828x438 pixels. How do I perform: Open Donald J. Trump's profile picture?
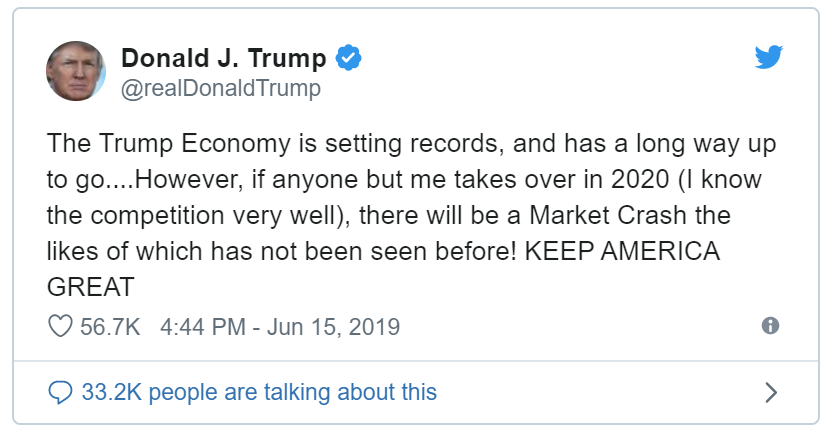(77, 72)
